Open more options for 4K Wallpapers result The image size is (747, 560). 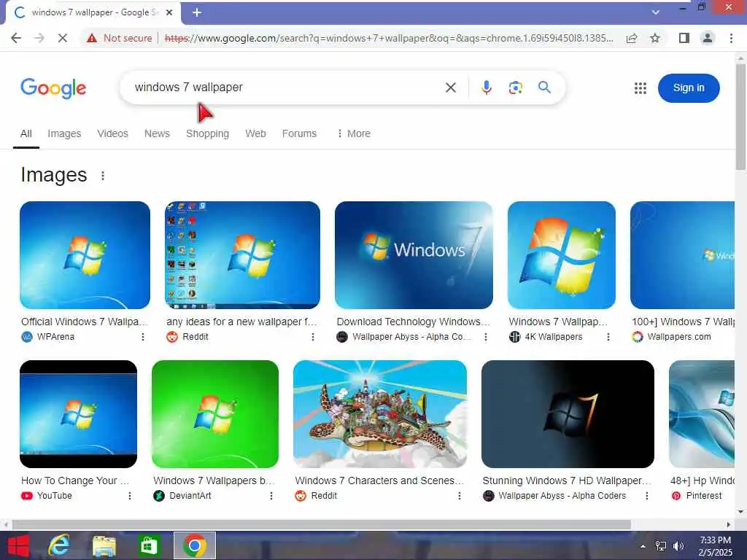coord(608,337)
